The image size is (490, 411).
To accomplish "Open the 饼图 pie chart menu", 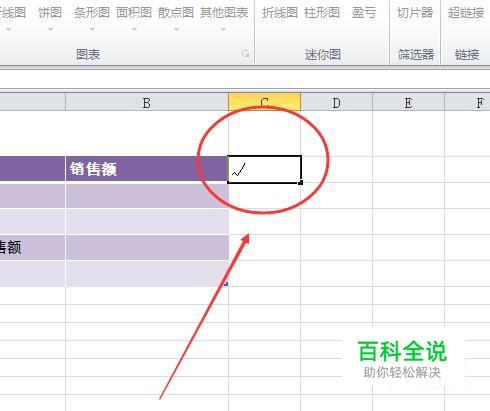I will [50, 13].
